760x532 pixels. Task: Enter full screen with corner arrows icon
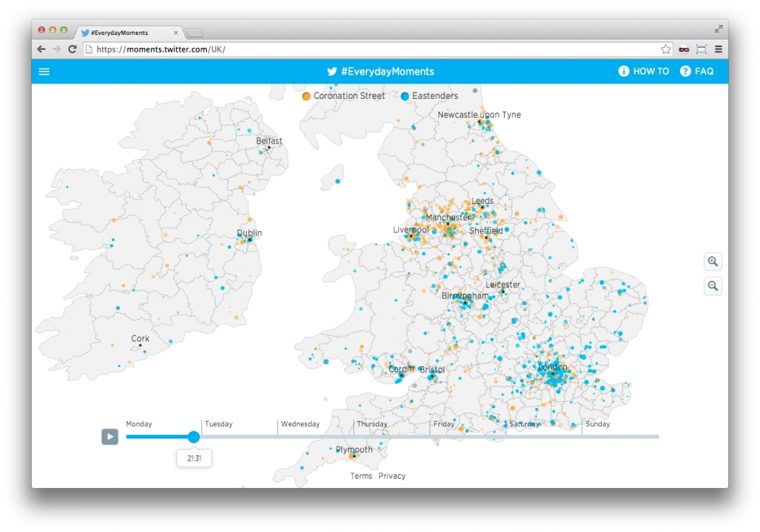[718, 29]
